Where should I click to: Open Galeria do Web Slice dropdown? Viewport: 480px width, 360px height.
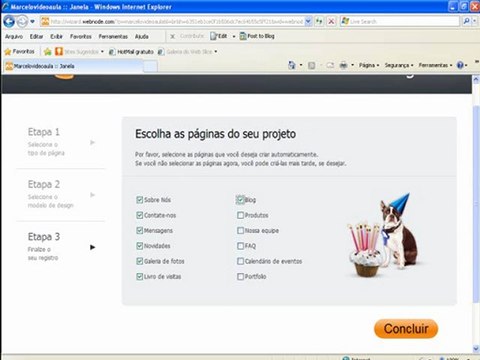[x=187, y=52]
